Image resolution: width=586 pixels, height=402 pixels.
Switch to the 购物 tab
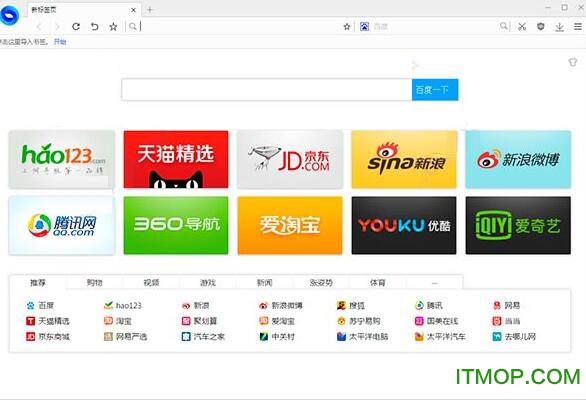click(x=95, y=282)
